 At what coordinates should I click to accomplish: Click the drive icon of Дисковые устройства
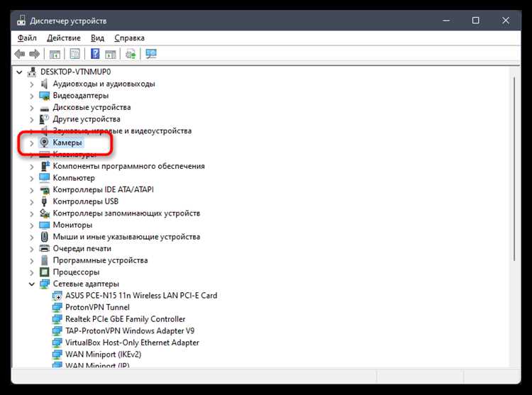click(44, 109)
